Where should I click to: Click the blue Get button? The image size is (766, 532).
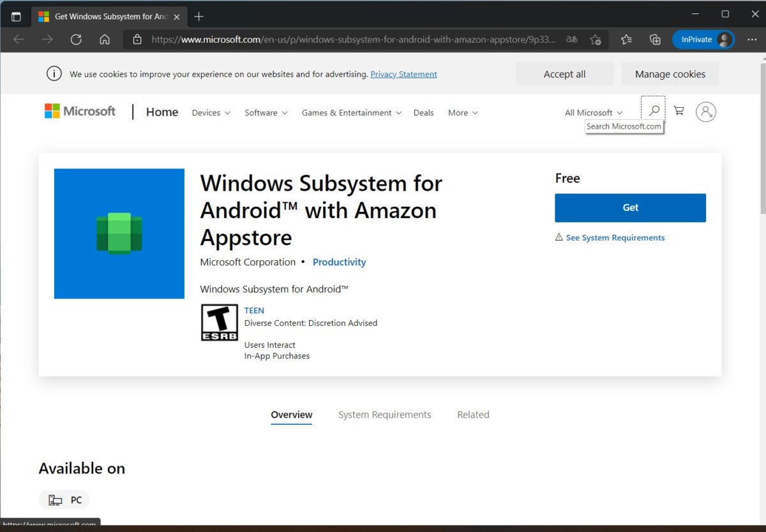[x=630, y=208]
